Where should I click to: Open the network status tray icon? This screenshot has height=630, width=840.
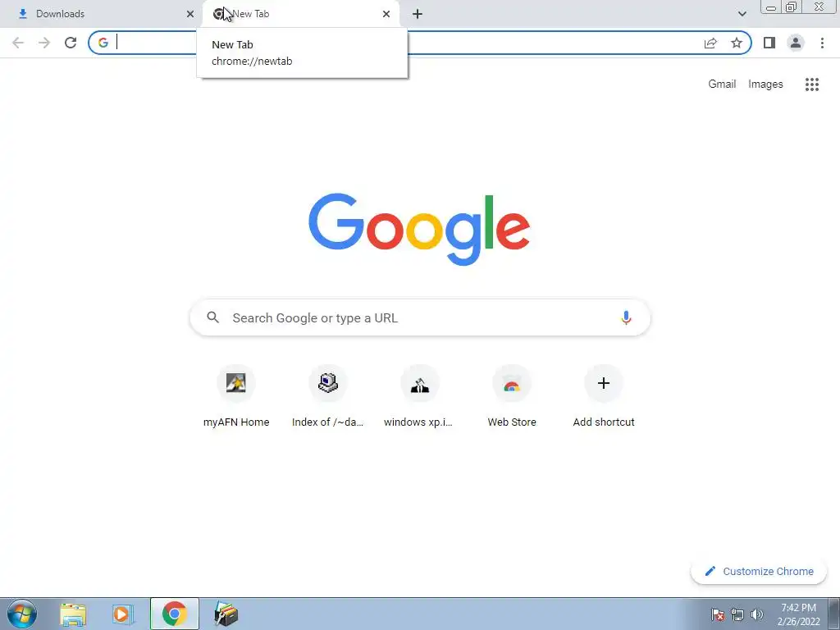[737, 614]
